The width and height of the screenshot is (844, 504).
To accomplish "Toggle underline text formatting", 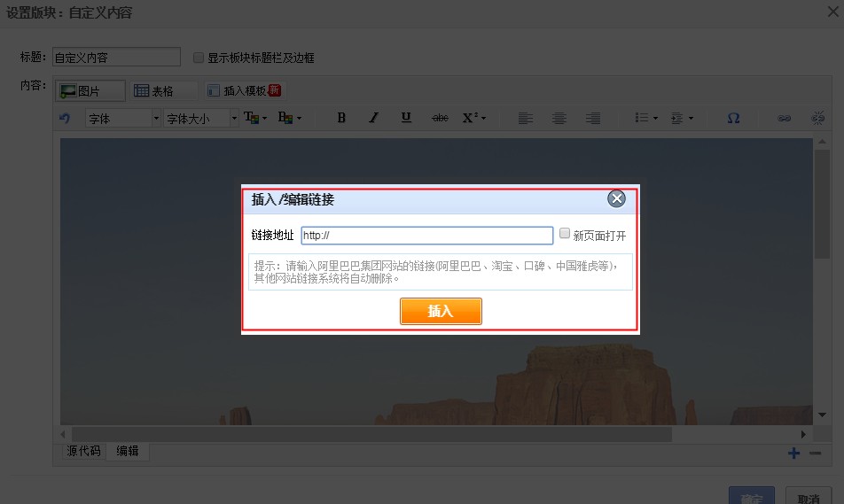I will [406, 118].
